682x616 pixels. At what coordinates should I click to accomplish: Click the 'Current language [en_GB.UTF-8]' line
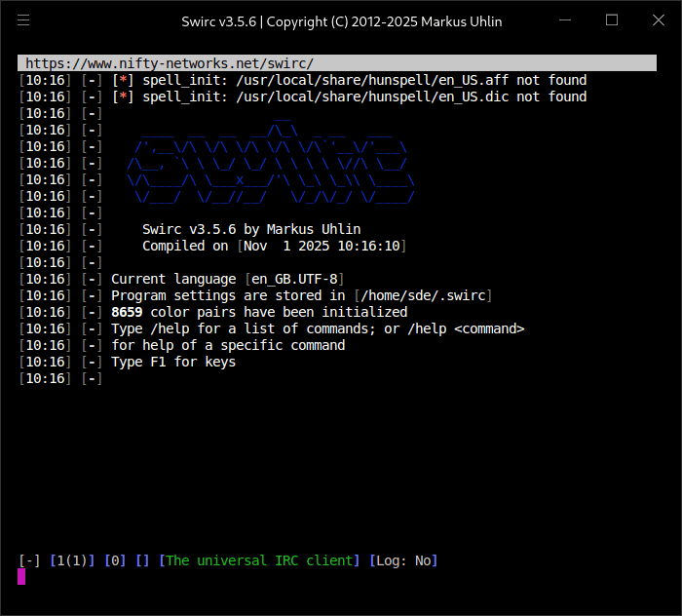[x=227, y=279]
